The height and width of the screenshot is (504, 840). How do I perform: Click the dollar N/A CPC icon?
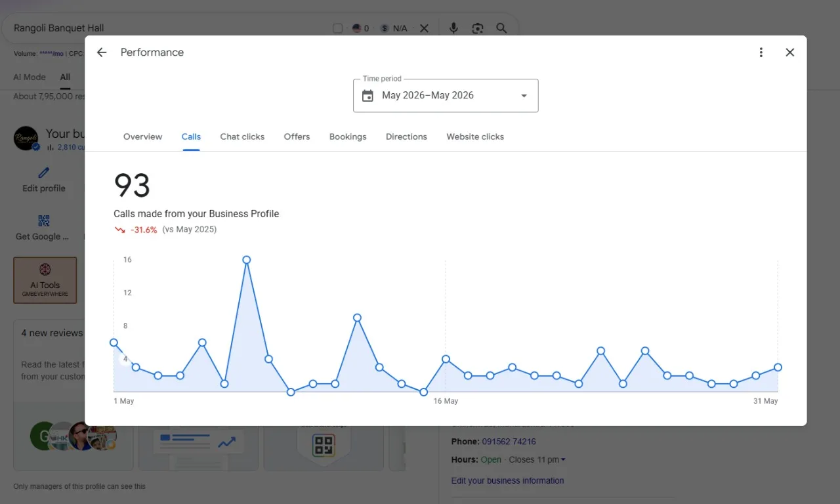pos(385,28)
